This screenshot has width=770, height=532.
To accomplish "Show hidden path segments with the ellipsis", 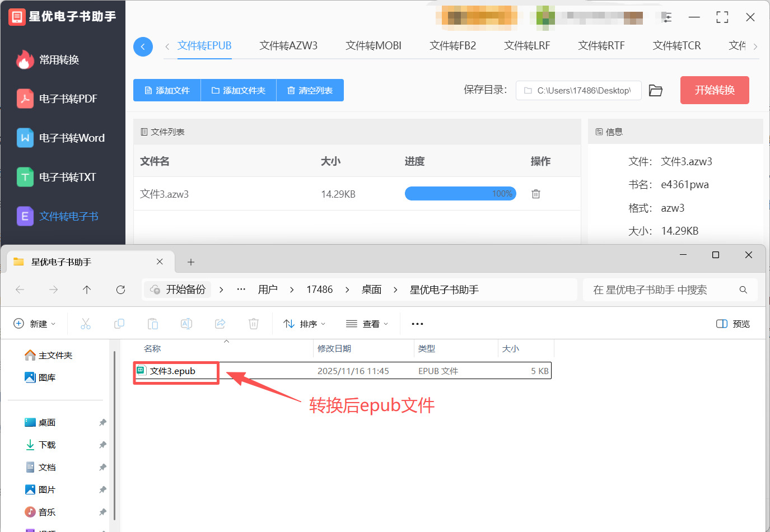I will pyautogui.click(x=241, y=290).
